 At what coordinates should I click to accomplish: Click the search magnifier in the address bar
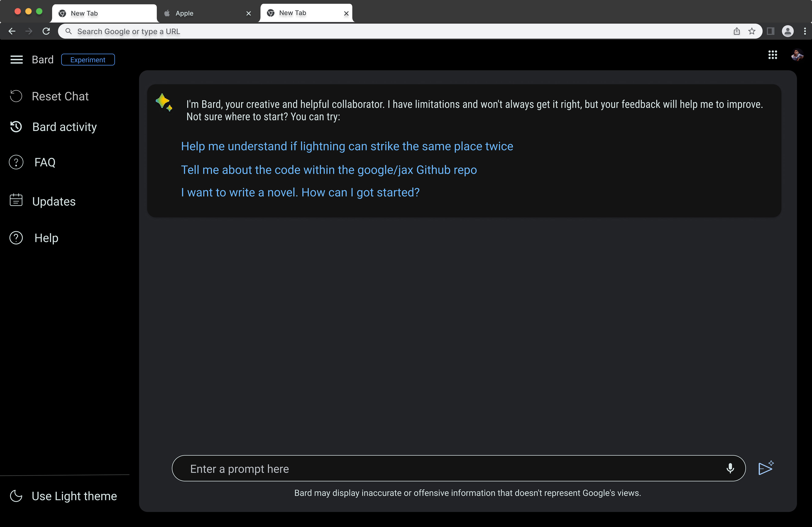[69, 31]
